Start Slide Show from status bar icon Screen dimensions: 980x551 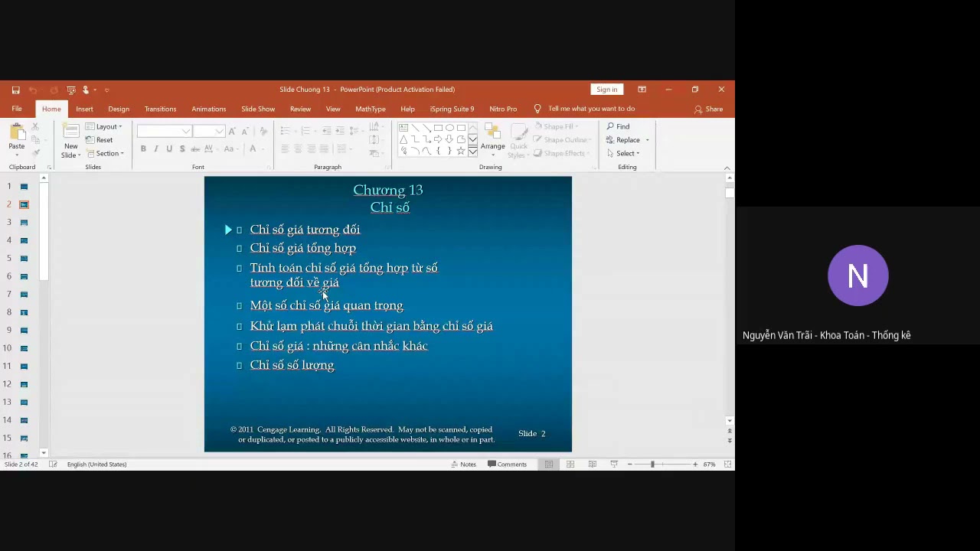pos(614,465)
